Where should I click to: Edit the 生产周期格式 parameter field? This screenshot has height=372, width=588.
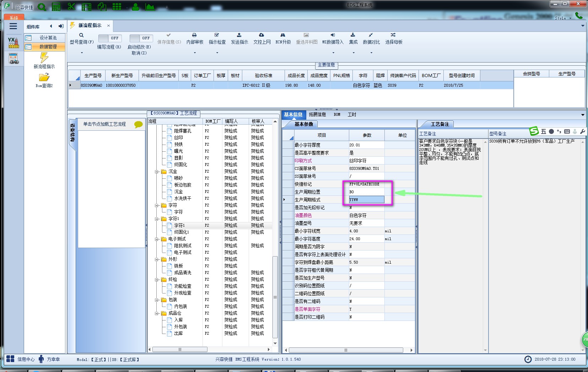click(x=367, y=200)
